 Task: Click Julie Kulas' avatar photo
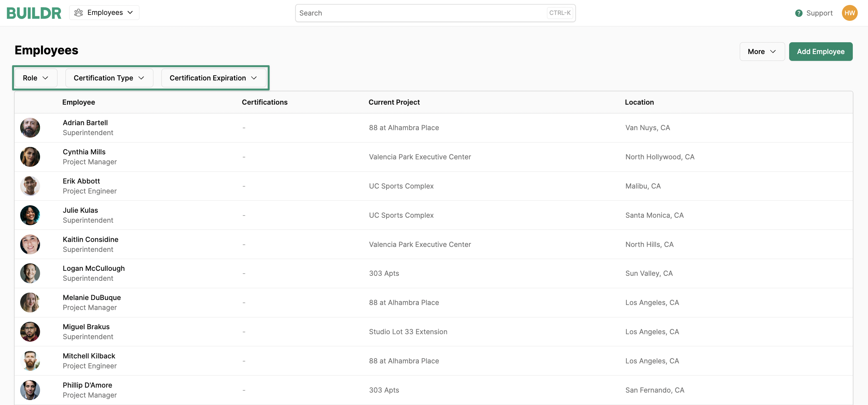(30, 215)
